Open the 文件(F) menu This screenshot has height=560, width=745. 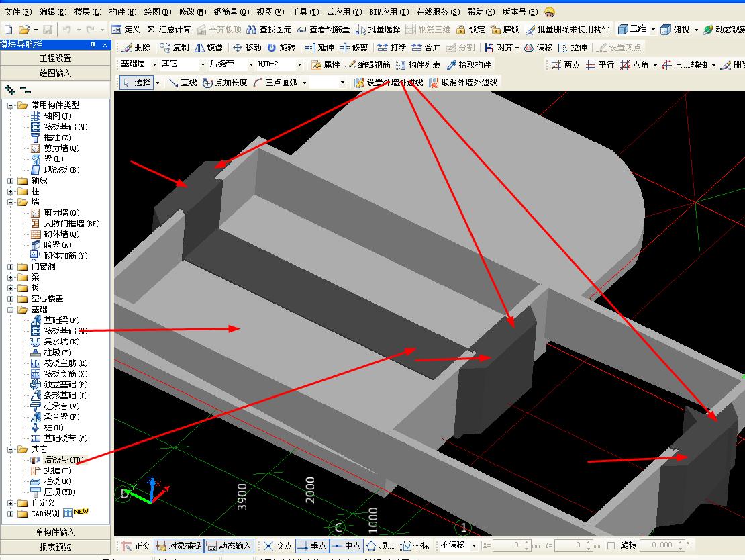pos(17,12)
